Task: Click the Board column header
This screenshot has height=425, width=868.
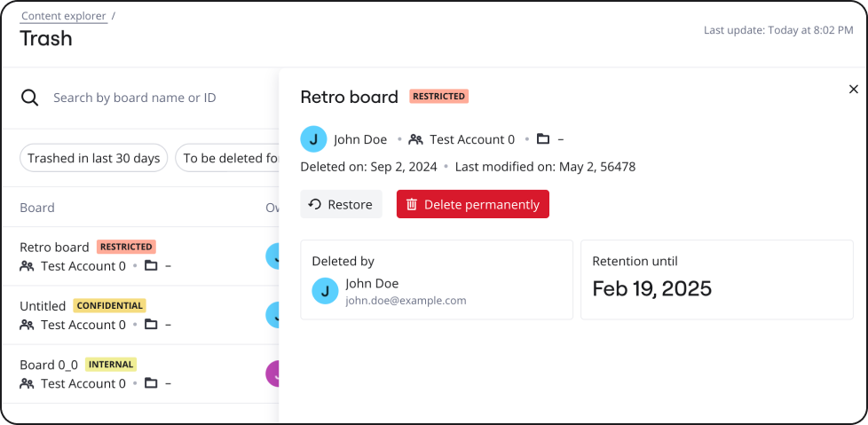Action: click(x=37, y=208)
